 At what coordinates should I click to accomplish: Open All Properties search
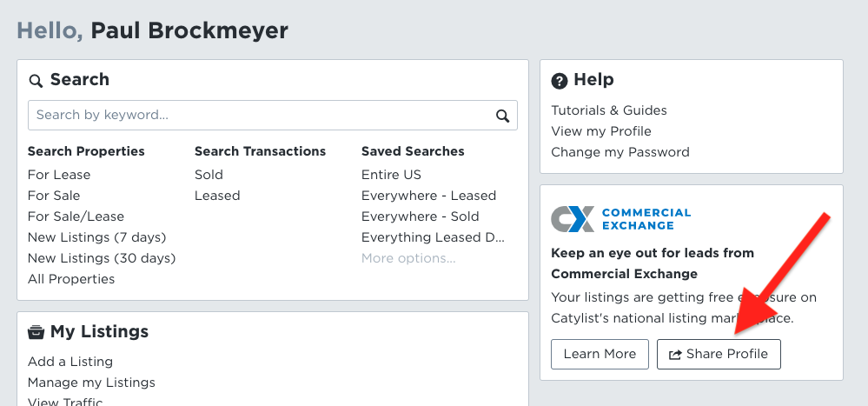click(71, 279)
